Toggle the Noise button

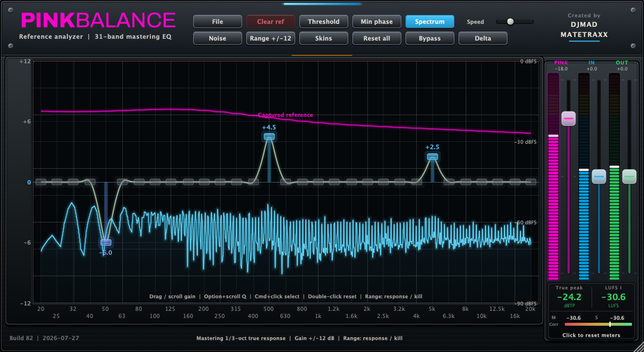[217, 38]
